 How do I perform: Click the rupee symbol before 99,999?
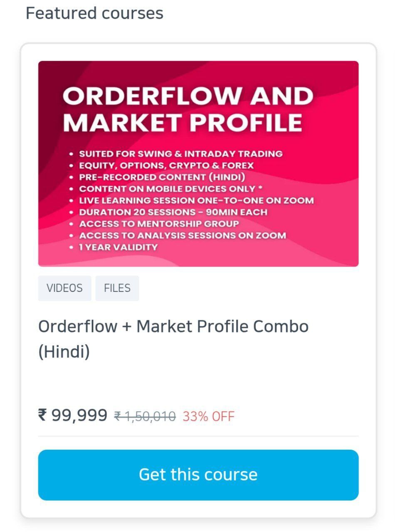(43, 415)
